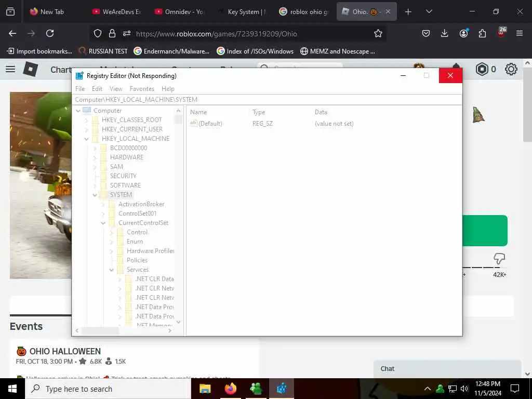
Task: Open the Firefox application menu hamburger icon
Action: (519, 33)
